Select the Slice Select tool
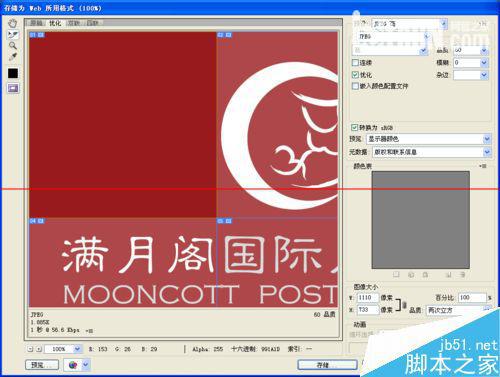Viewport: 500px width, 377px height. pyautogui.click(x=13, y=34)
